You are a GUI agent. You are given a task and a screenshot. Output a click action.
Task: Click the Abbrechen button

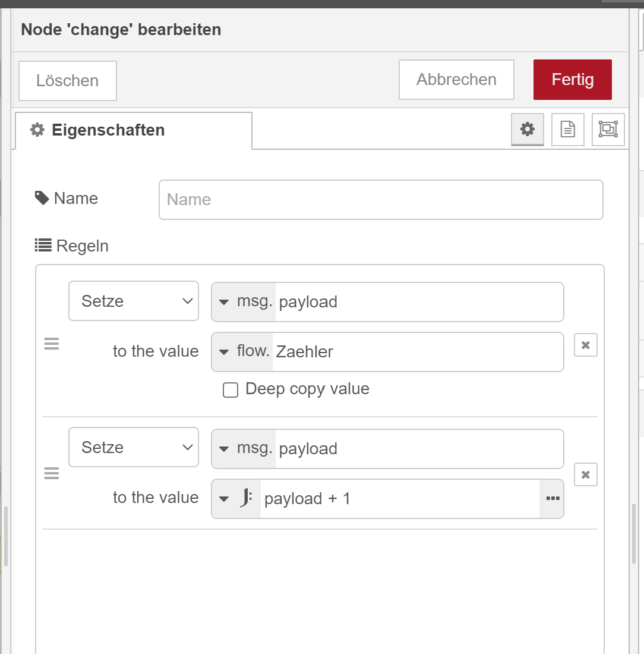(x=456, y=80)
